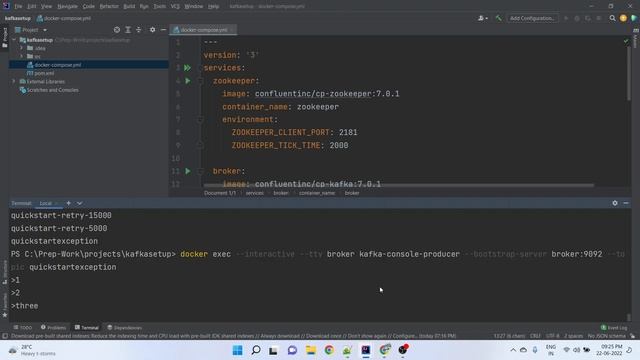Open the TODO tool window tab
Screen dimensions: 640x360
click(x=23, y=327)
